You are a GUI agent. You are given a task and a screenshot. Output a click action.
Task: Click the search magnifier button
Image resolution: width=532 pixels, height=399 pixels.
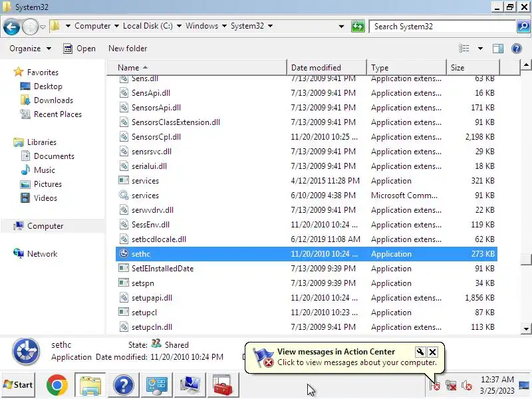coord(523,27)
